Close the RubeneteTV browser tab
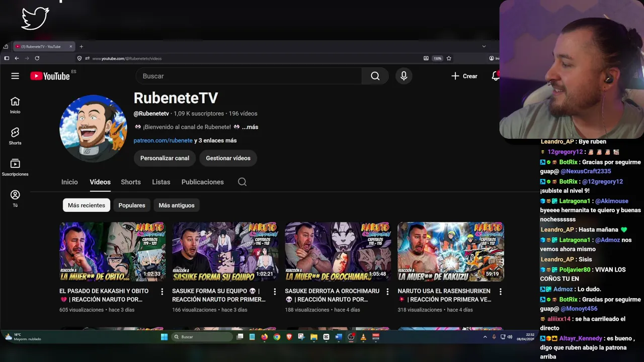This screenshot has width=644, height=362. (x=70, y=47)
